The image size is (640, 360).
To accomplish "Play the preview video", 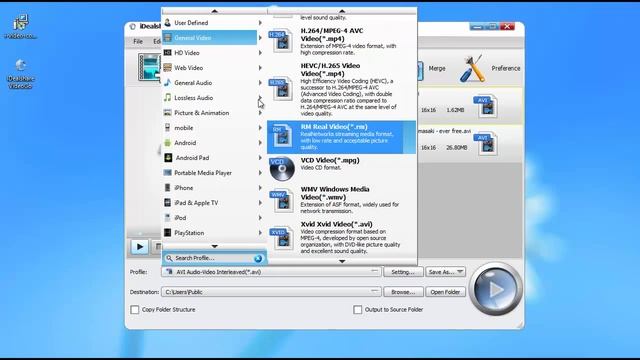I will click(140, 247).
